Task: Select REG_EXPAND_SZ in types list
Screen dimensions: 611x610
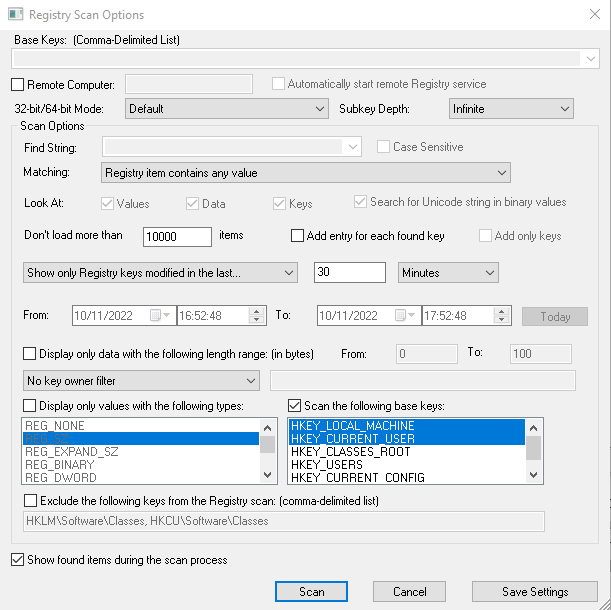Action: pyautogui.click(x=141, y=452)
